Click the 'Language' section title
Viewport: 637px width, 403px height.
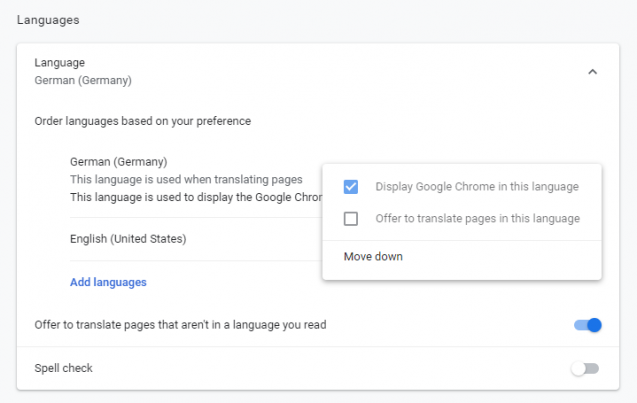[60, 63]
